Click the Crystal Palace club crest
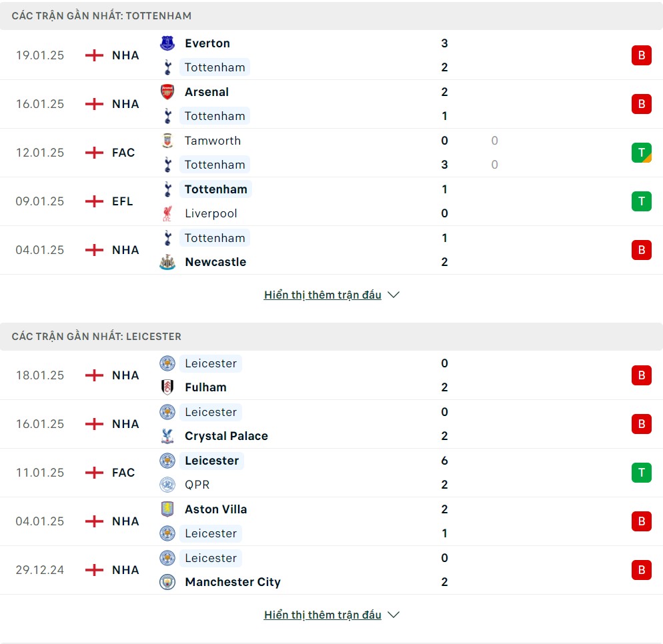Screen dimensions: 663x644 pos(167,436)
